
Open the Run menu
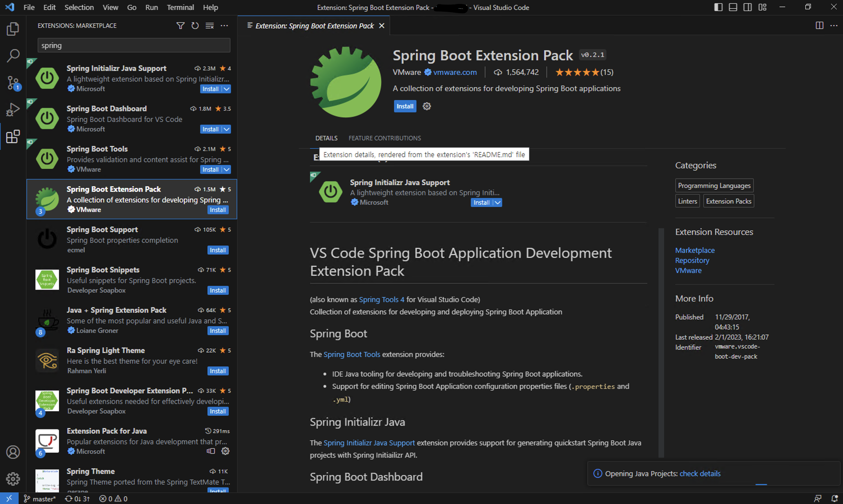(x=151, y=7)
